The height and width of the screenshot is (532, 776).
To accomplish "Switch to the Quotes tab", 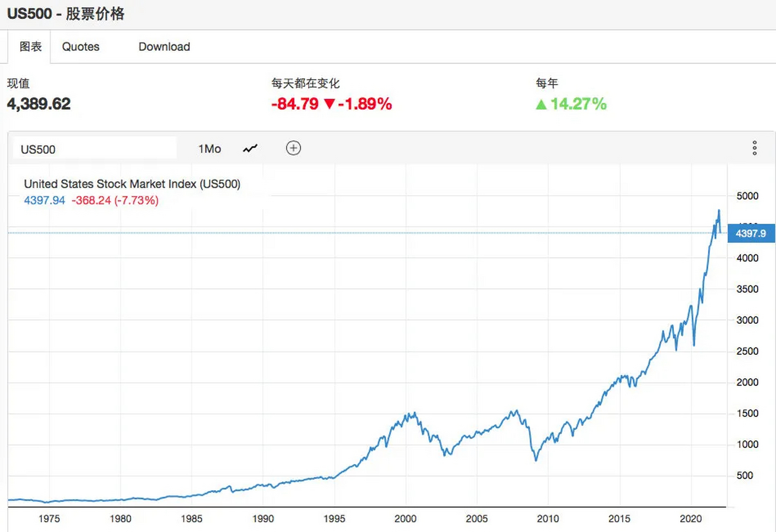I will click(x=81, y=47).
